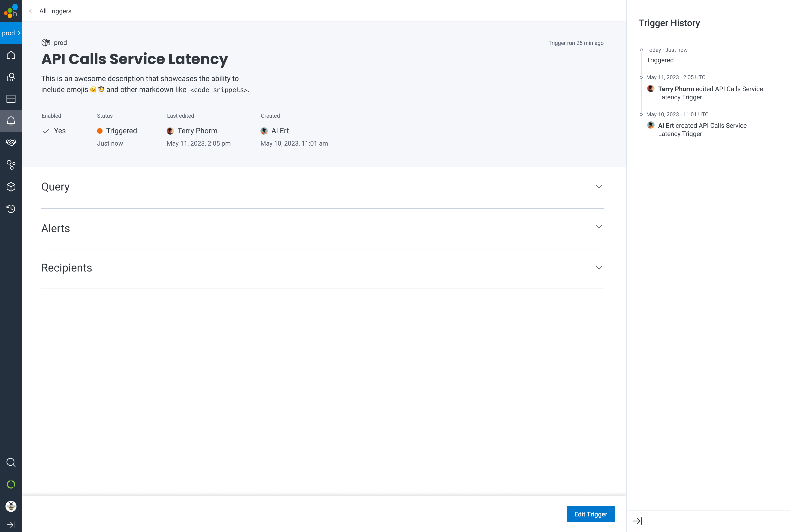Open the Home icon in sidebar
790x532 pixels.
11,55
